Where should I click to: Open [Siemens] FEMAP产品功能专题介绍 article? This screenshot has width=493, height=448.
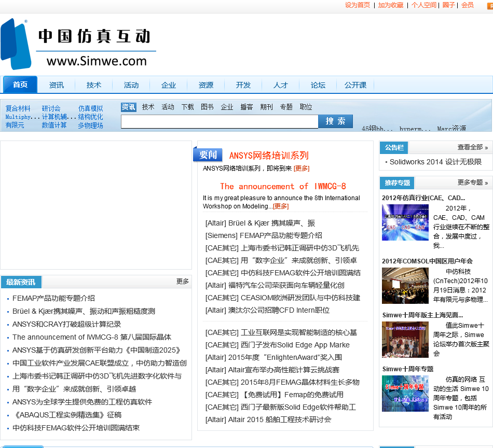264,235
